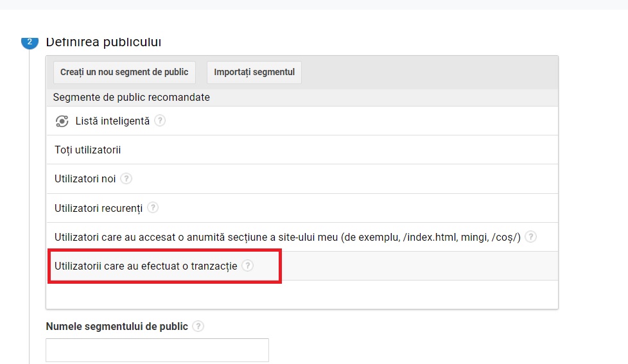The height and width of the screenshot is (364, 628).
Task: Select the Listă inteligentă segment
Action: click(302, 121)
